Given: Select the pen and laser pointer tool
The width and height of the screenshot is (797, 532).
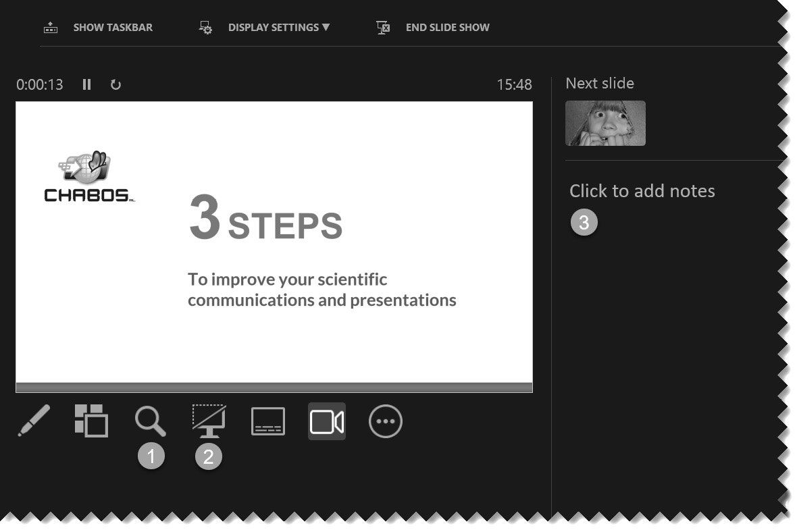Looking at the screenshot, I should coord(34,421).
